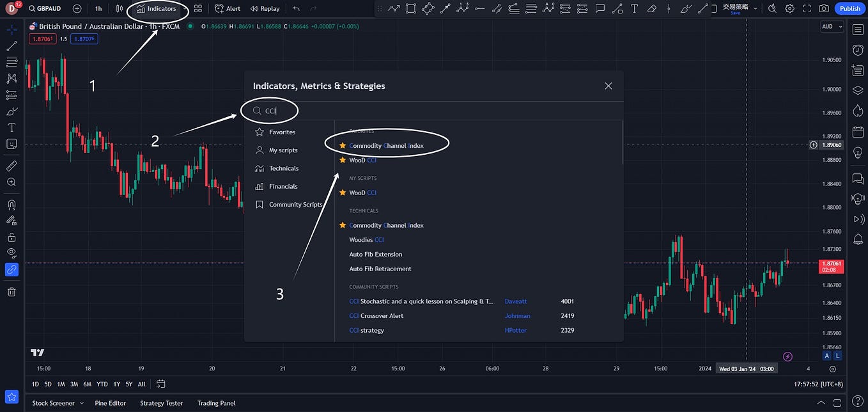868x412 pixels.
Task: Open the Pine Editor tab
Action: [110, 403]
